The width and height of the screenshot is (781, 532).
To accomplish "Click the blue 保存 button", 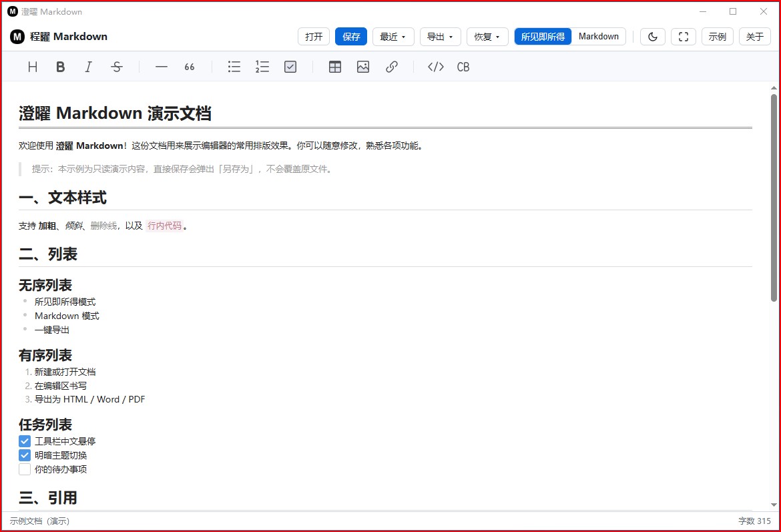I will click(x=351, y=36).
